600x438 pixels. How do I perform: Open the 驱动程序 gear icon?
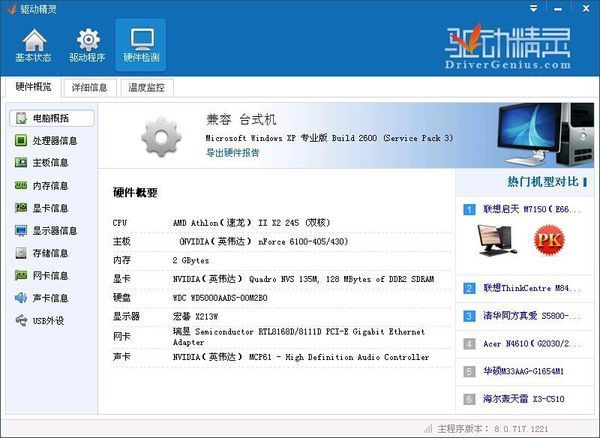[x=88, y=40]
